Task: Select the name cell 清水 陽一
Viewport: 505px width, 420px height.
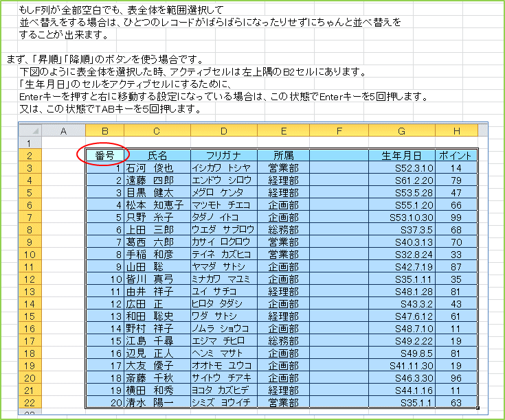Action: pos(157,402)
